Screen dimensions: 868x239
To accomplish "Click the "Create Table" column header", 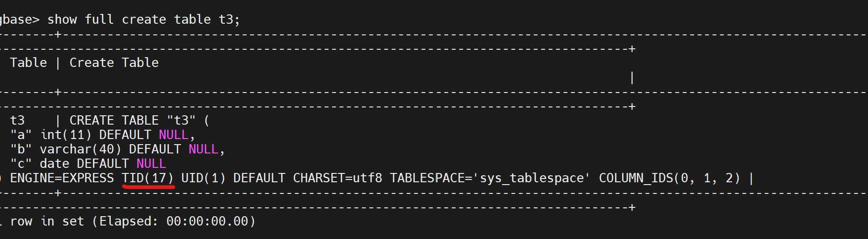I will tap(114, 63).
